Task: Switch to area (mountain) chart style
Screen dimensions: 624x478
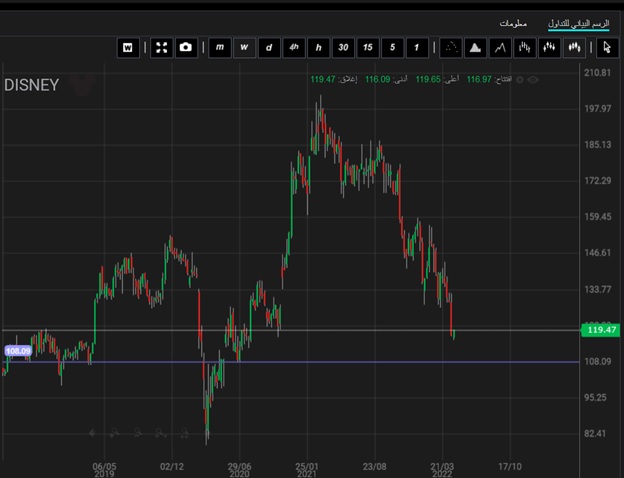Action: click(475, 48)
